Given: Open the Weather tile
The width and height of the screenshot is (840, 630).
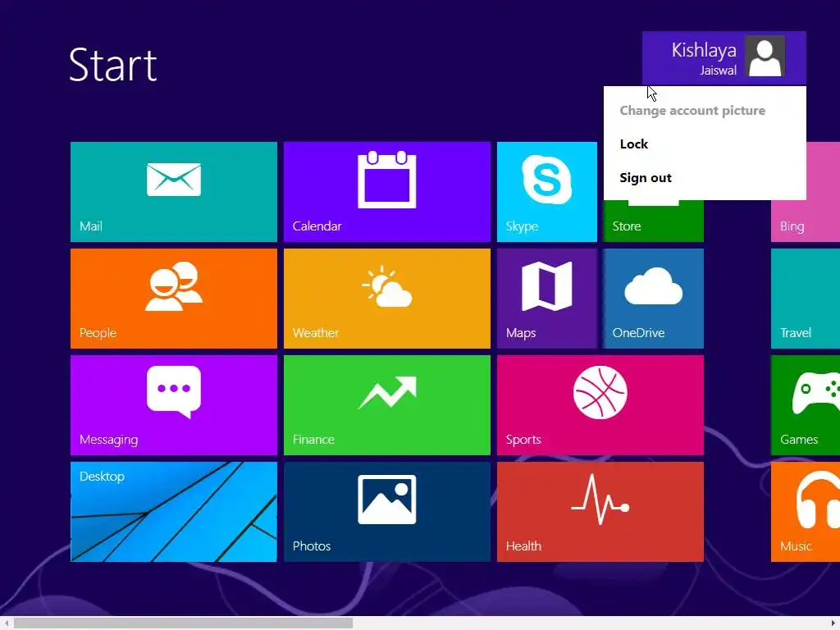Looking at the screenshot, I should pyautogui.click(x=387, y=299).
